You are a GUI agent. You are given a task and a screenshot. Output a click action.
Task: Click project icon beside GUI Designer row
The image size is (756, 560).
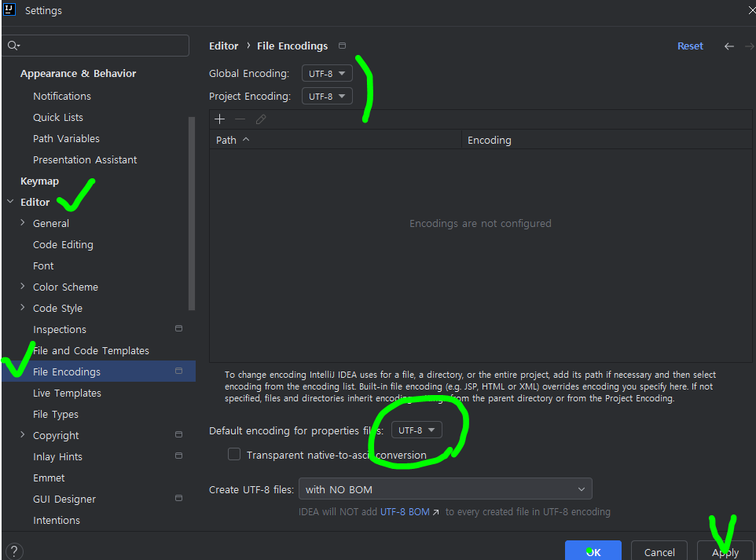pos(178,498)
